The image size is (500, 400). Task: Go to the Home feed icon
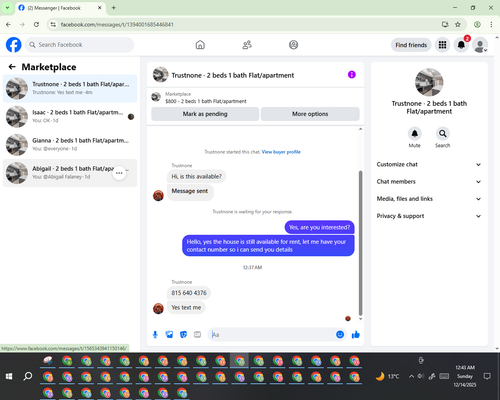(200, 45)
